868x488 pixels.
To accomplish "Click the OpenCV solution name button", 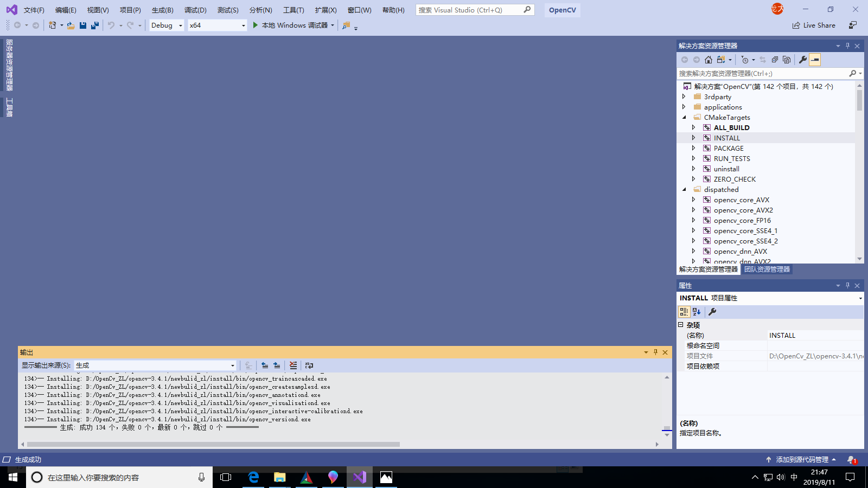I will pyautogui.click(x=562, y=10).
